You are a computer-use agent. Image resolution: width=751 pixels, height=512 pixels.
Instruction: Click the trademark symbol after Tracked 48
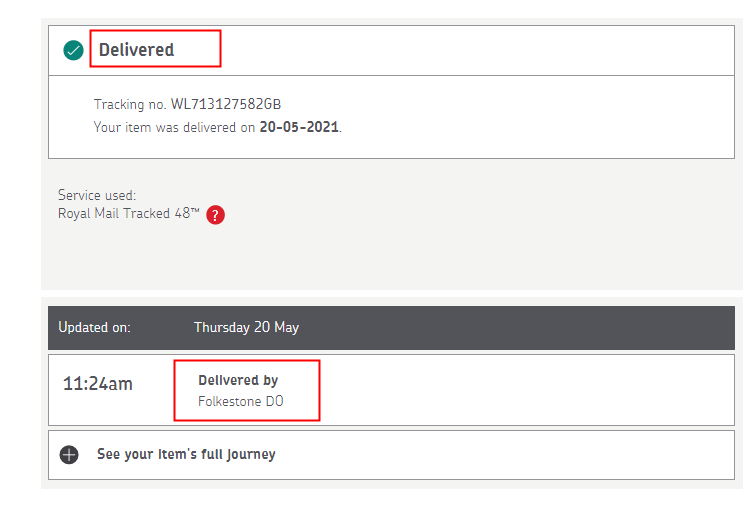196,210
